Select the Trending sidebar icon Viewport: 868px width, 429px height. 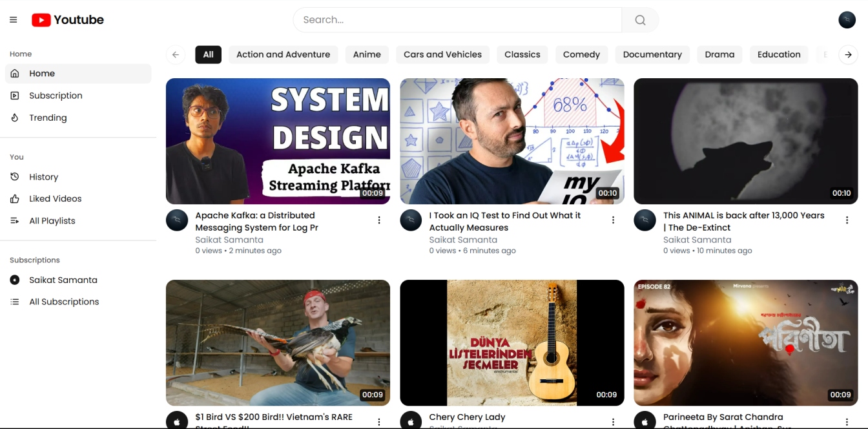(x=15, y=117)
